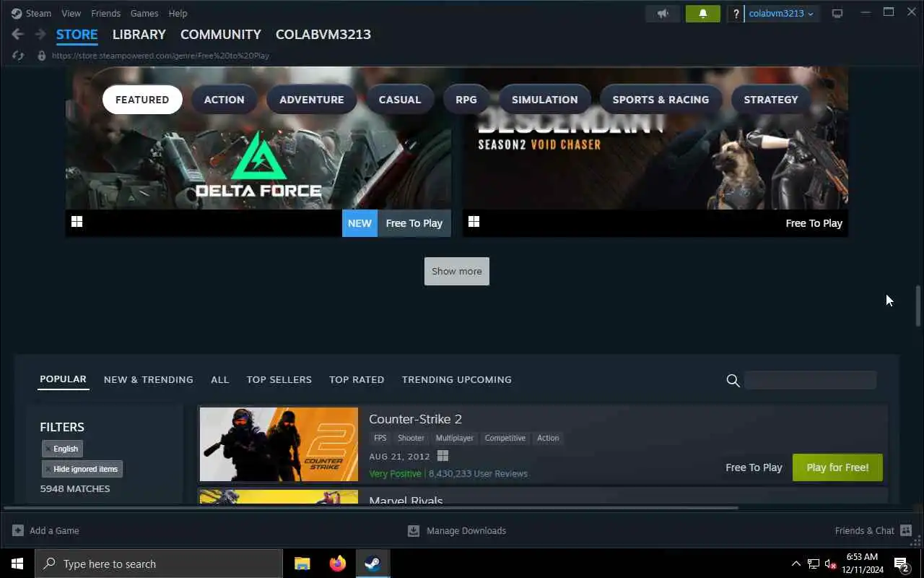Click the Windows icon next to Counter-Strike 2 date

point(443,456)
